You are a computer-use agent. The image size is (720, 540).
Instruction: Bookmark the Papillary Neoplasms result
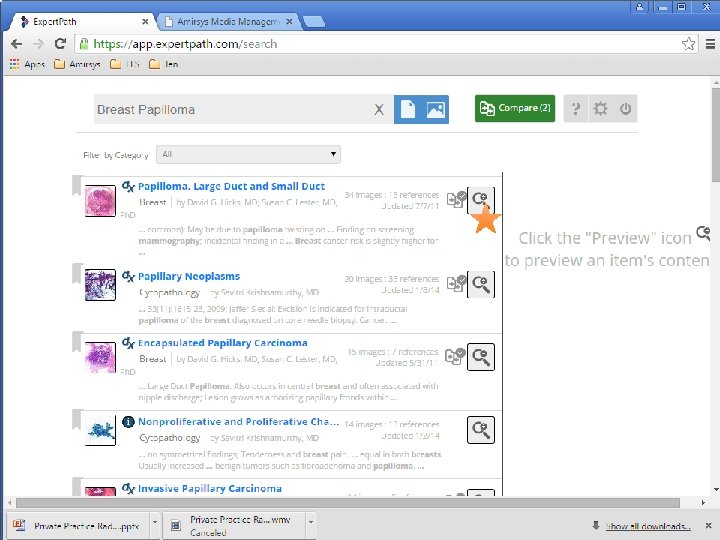(77, 273)
